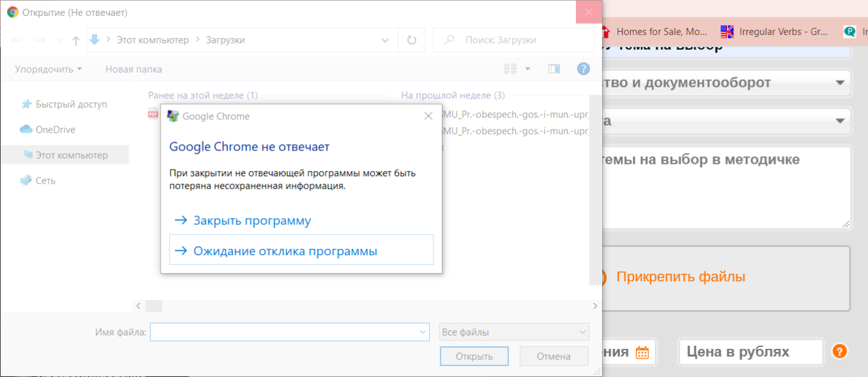Expand the address bar history dropdown
The height and width of the screenshot is (377, 868).
(385, 40)
